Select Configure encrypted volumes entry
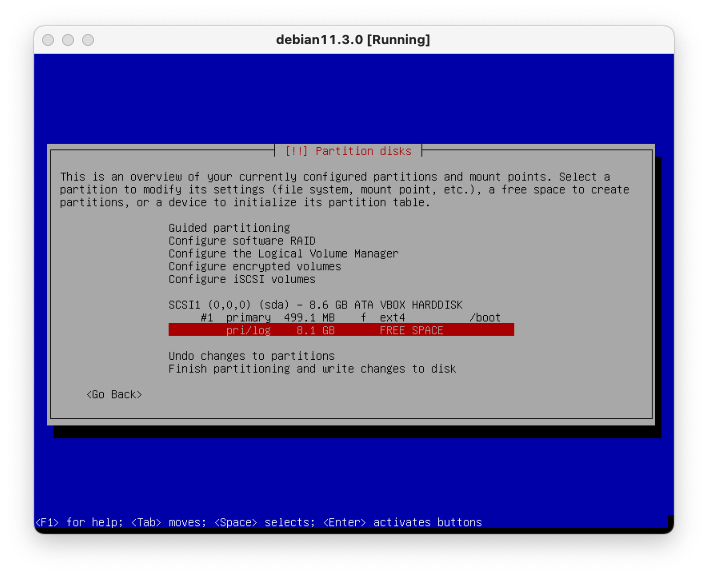 tap(254, 267)
